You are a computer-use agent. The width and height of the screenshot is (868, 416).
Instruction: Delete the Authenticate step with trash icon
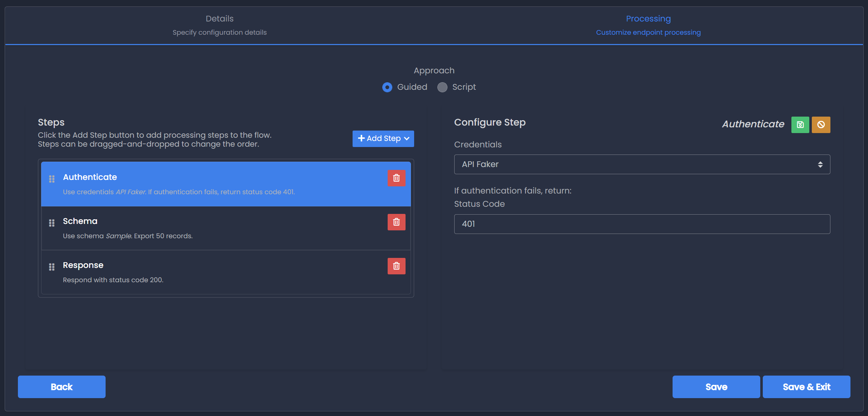[x=396, y=178]
